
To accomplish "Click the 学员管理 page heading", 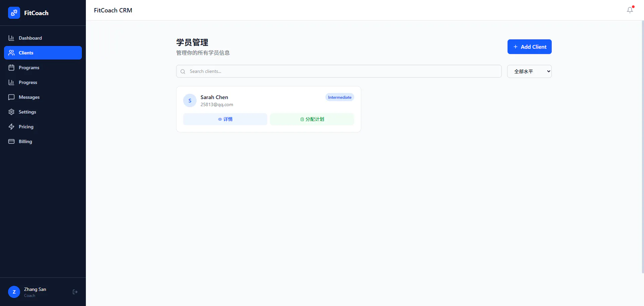I will (192, 42).
